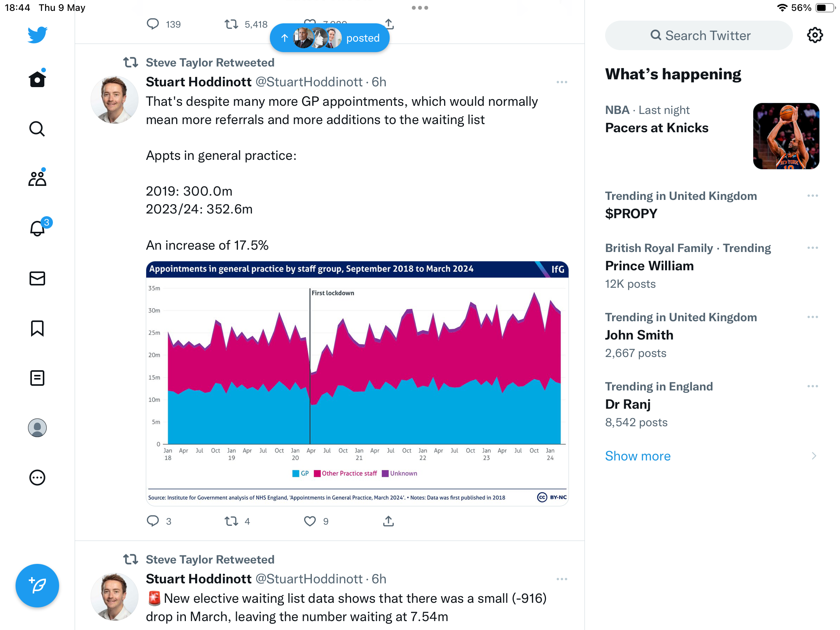Open more options for Stuart Hoddinott's first tweet
840x630 pixels.
pyautogui.click(x=562, y=82)
